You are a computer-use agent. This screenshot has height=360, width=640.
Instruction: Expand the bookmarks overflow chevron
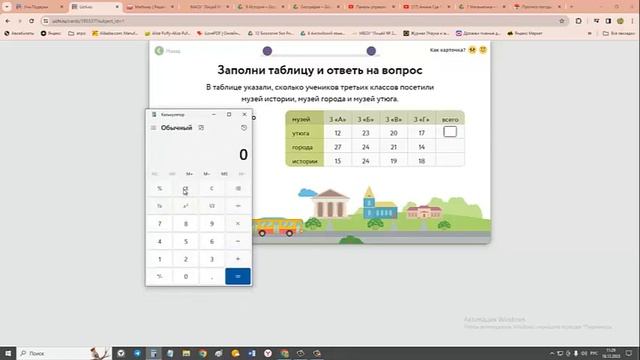589,33
